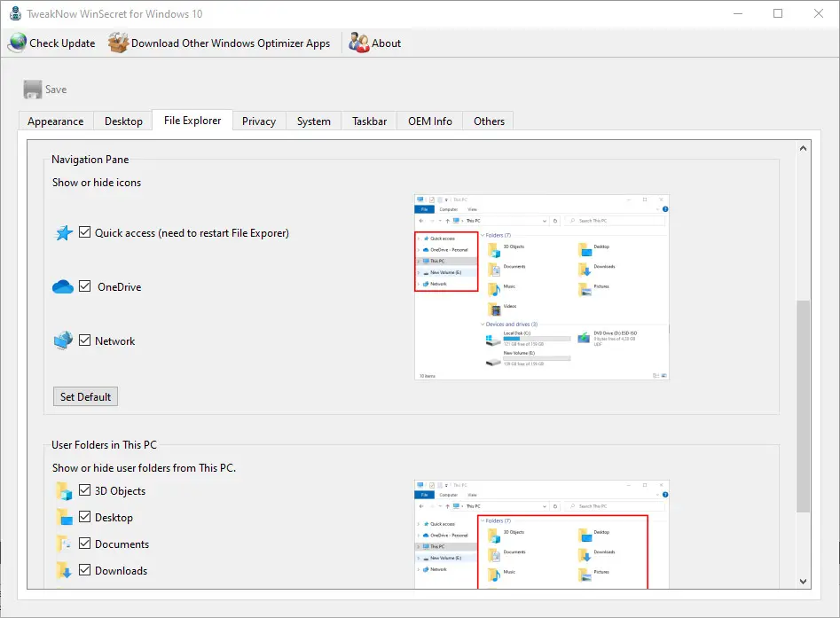The image size is (840, 618).
Task: Click the vertical scrollbar thumb
Action: (x=803, y=406)
